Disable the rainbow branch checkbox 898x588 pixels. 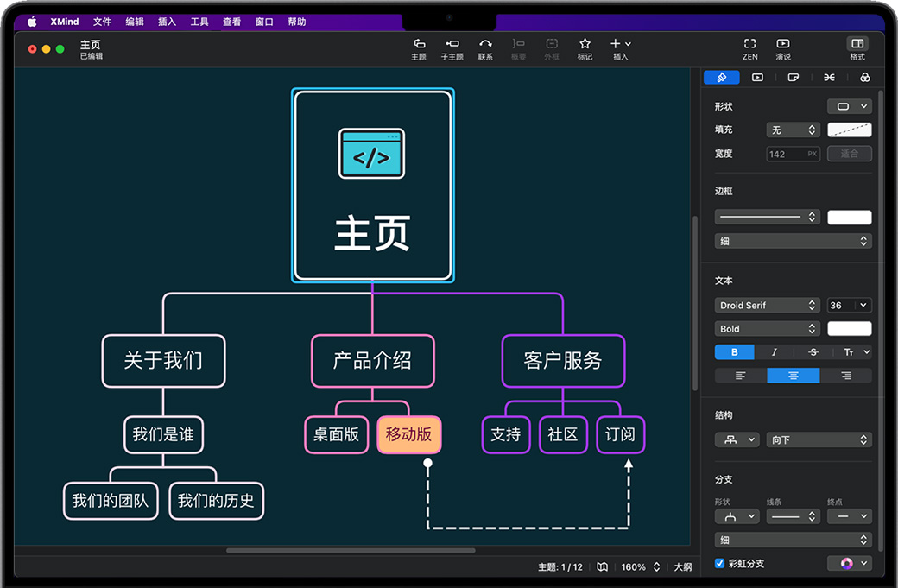[x=720, y=564]
